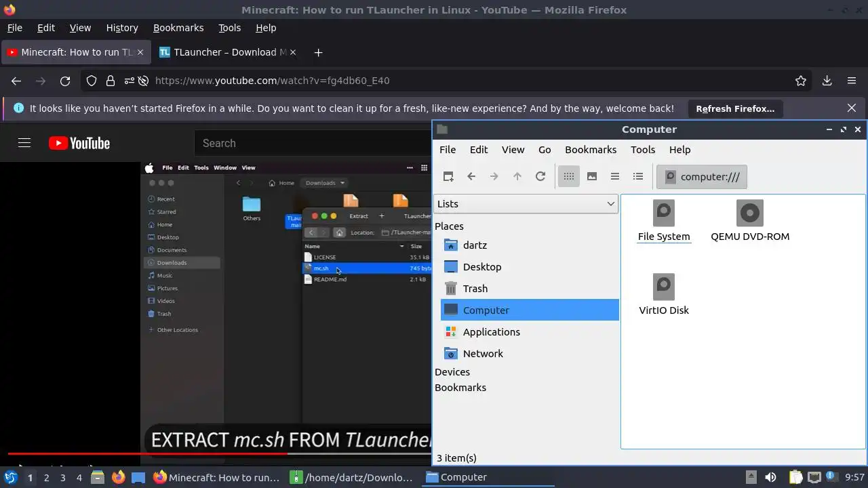Switch file manager to detailed list view
This screenshot has width=868, height=488.
(x=638, y=176)
